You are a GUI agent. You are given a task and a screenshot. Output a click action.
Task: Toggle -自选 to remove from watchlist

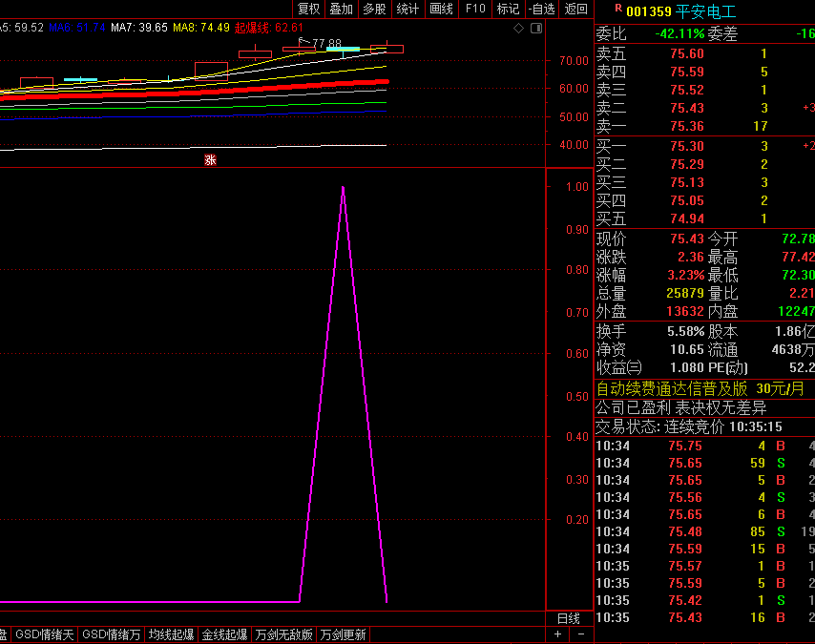pyautogui.click(x=541, y=9)
